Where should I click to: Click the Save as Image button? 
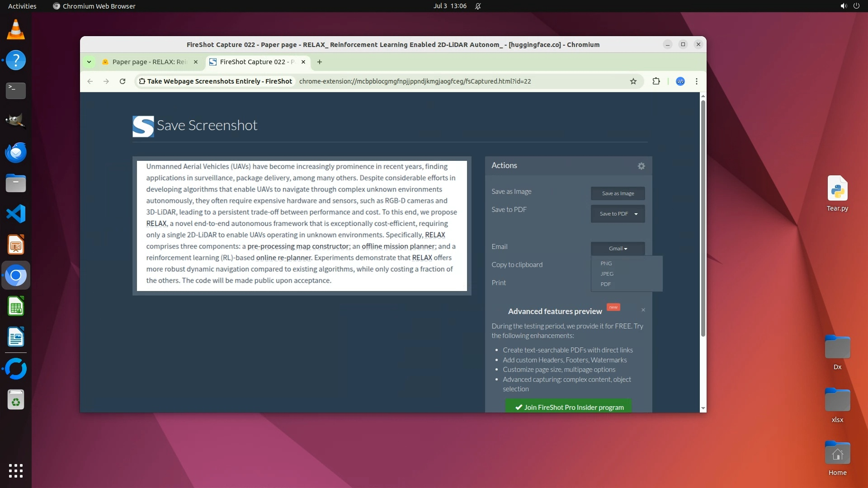[618, 193]
